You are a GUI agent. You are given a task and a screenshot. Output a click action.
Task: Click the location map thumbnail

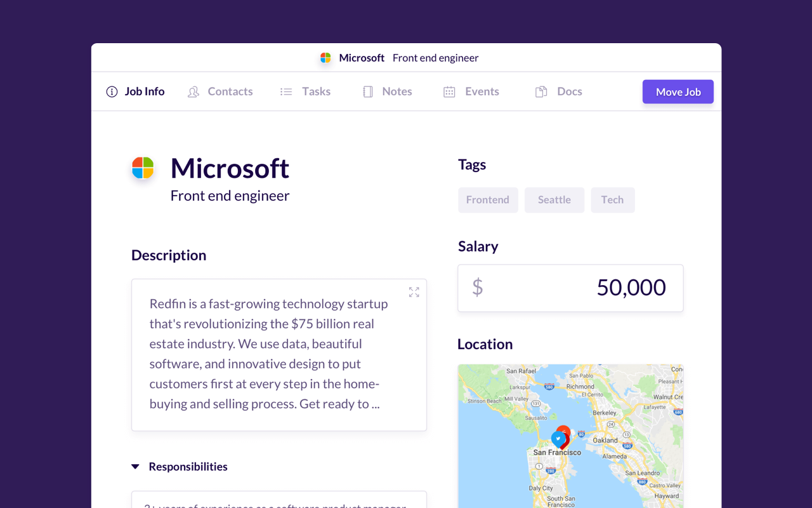click(x=570, y=436)
